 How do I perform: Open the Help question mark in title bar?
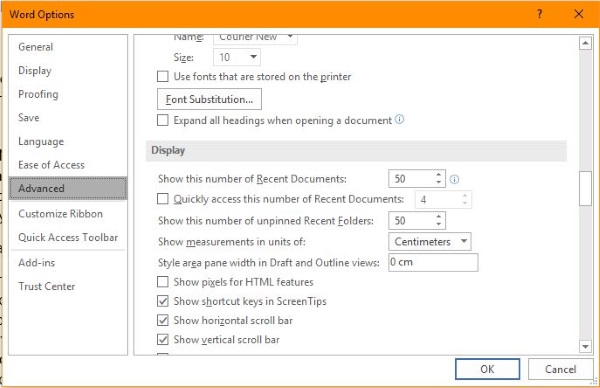[540, 14]
